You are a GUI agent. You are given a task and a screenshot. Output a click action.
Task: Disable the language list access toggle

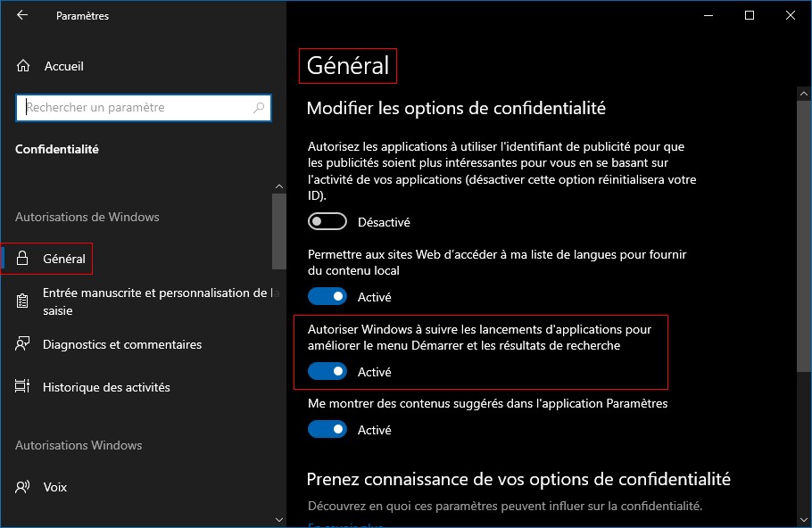[327, 297]
